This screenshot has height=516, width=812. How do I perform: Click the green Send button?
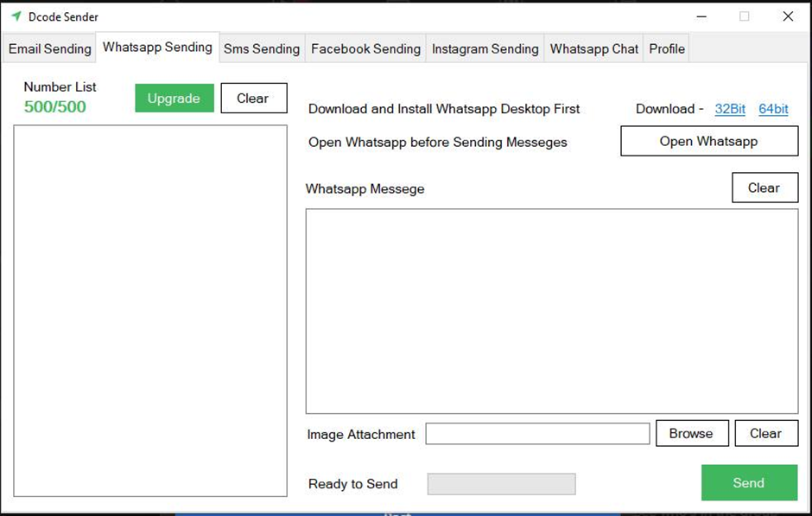pyautogui.click(x=749, y=483)
